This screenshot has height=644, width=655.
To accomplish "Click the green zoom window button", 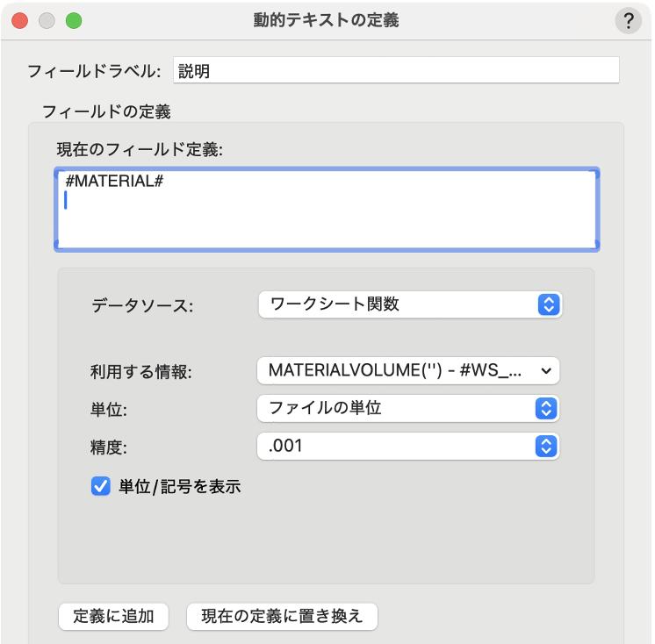I will click(x=74, y=20).
